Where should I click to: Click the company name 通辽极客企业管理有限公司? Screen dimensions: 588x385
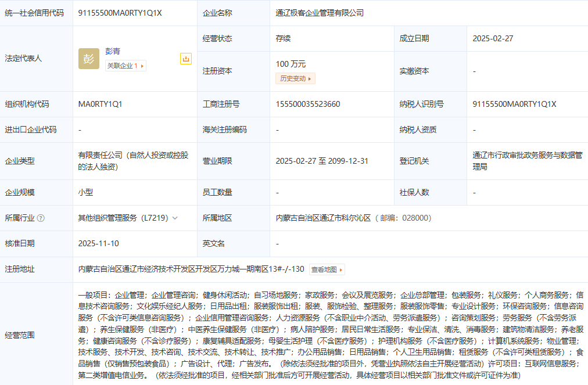320,13
